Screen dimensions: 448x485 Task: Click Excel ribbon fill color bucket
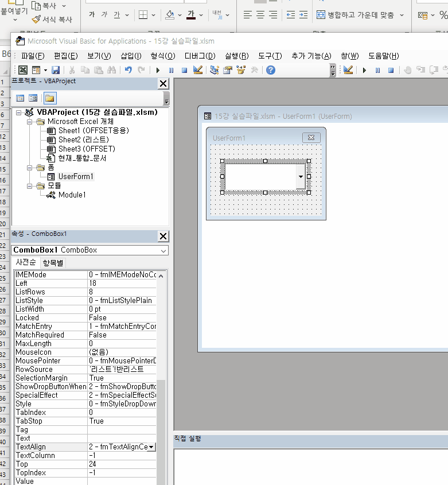[170, 15]
